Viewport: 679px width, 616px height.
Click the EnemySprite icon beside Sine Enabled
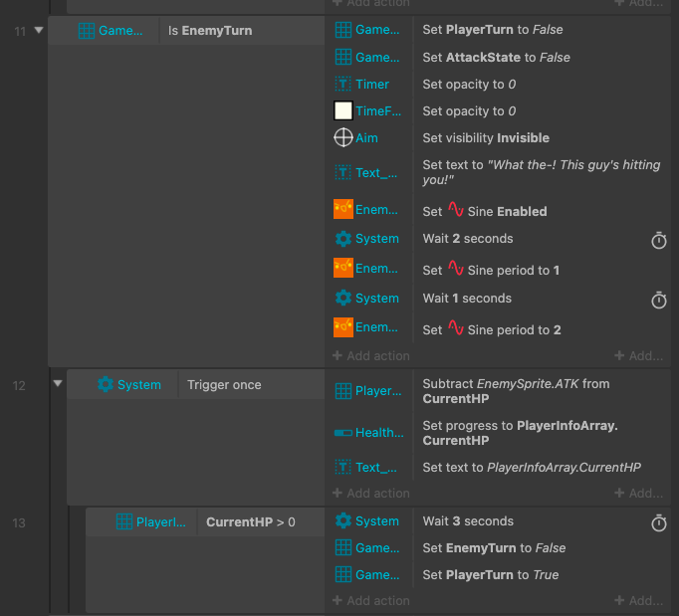[342, 210]
